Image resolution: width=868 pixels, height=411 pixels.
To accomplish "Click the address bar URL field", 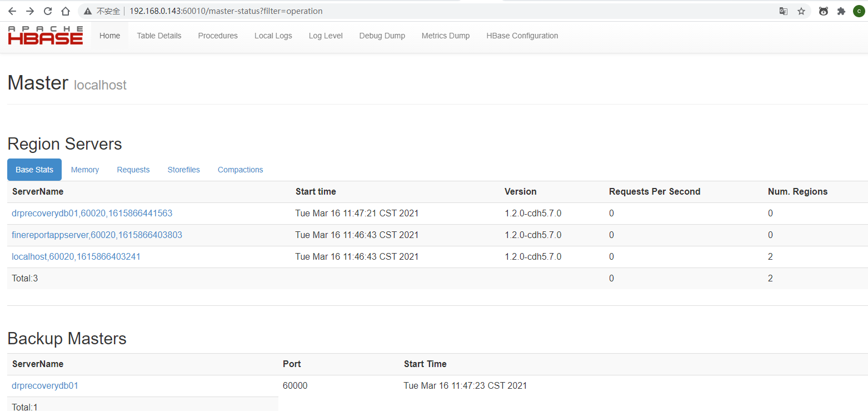I will [389, 11].
